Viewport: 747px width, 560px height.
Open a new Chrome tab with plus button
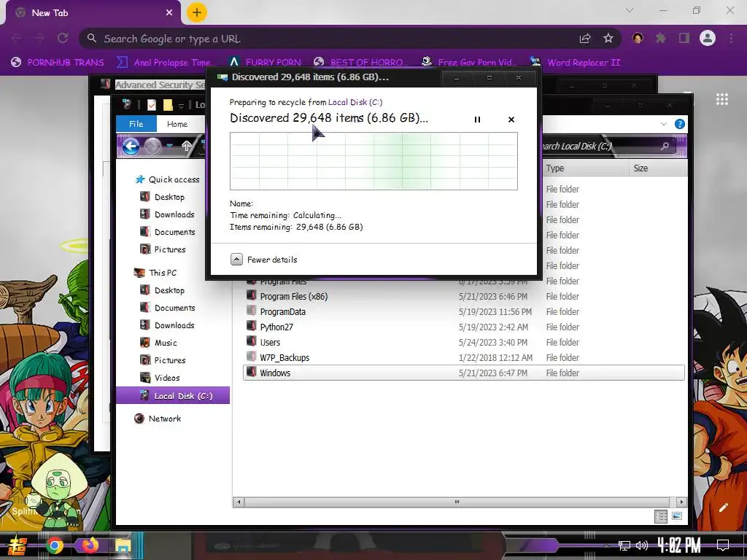pyautogui.click(x=197, y=13)
